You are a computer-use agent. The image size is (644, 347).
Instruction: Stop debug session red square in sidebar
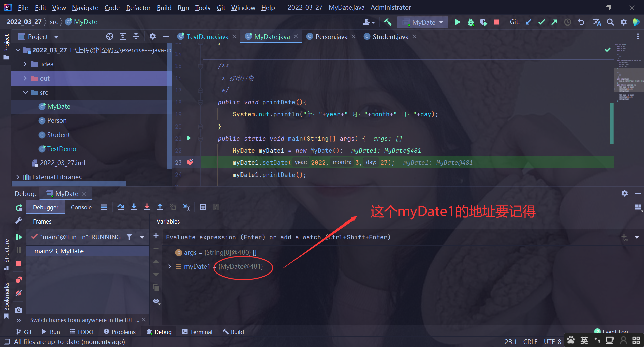[19, 263]
